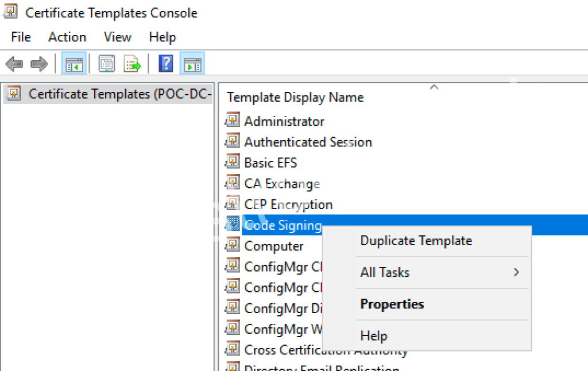Toggle the Show/Hide Console Tree toolbar icon
588x371 pixels.
tap(73, 63)
